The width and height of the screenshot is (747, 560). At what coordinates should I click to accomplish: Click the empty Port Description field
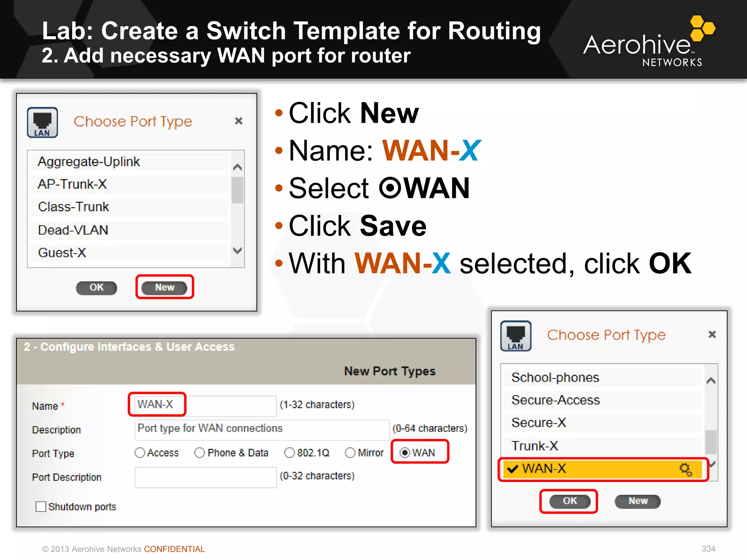click(x=205, y=477)
